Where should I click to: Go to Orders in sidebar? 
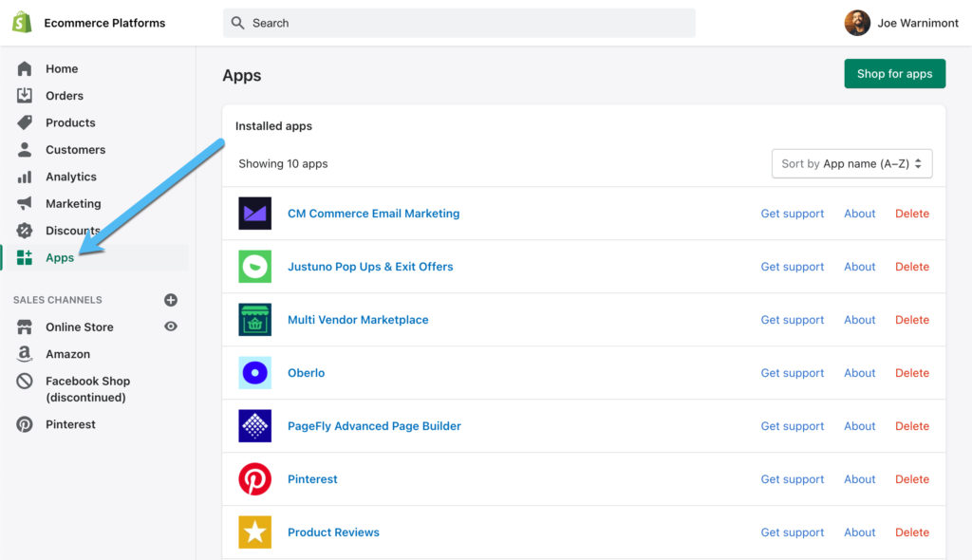point(65,96)
